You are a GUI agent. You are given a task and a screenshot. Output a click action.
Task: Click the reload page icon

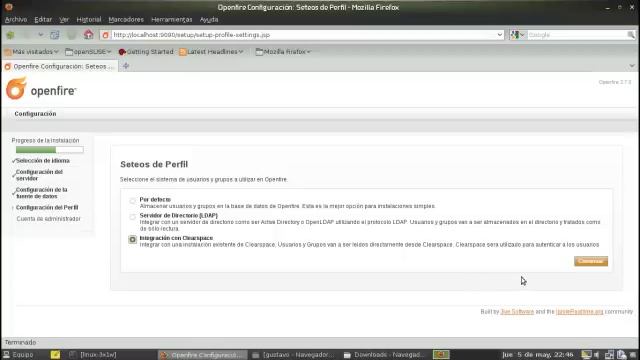[55, 35]
